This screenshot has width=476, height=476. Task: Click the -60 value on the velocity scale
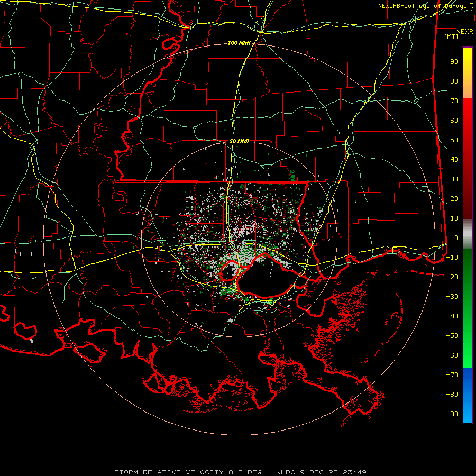pos(452,355)
